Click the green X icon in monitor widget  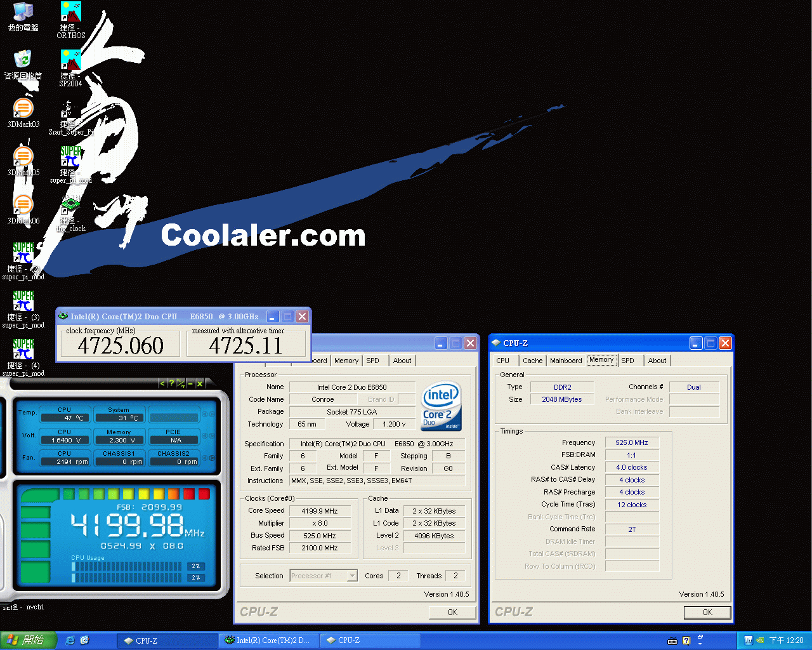tap(199, 383)
